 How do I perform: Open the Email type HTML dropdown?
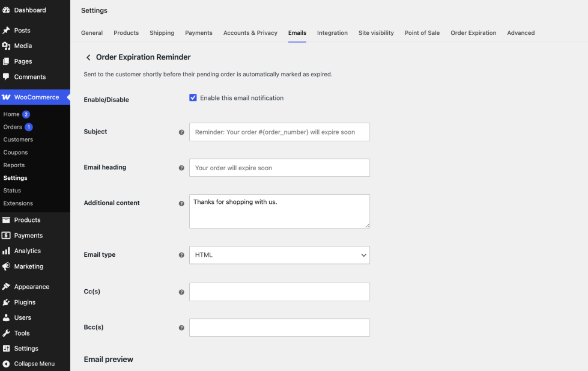tap(279, 255)
